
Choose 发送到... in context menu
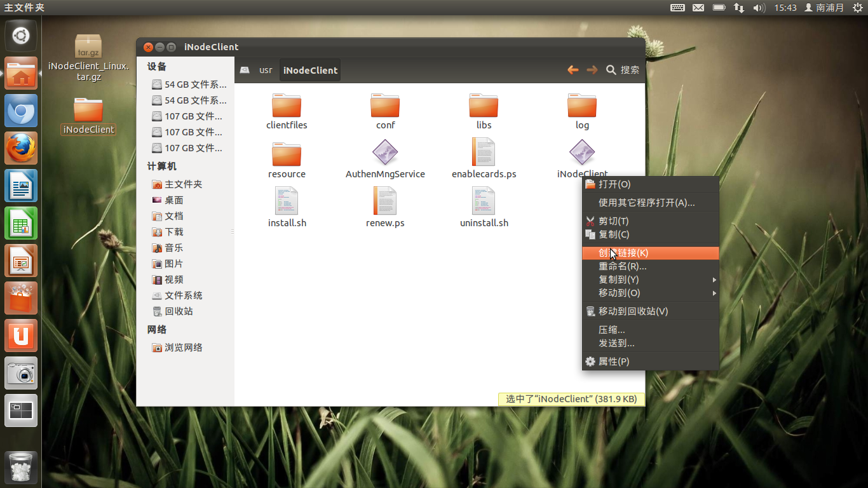click(x=651, y=343)
